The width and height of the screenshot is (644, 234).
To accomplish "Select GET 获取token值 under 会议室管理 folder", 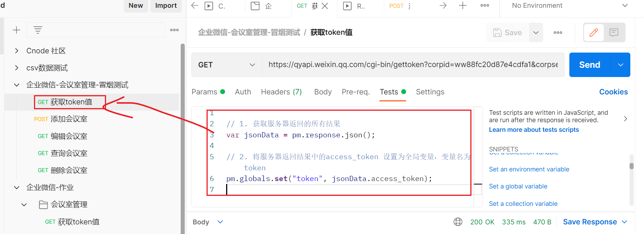I will [x=72, y=222].
